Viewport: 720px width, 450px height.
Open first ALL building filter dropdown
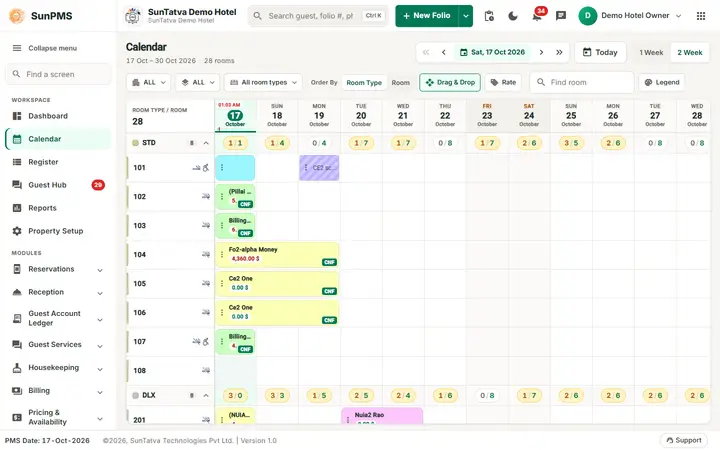click(x=149, y=83)
